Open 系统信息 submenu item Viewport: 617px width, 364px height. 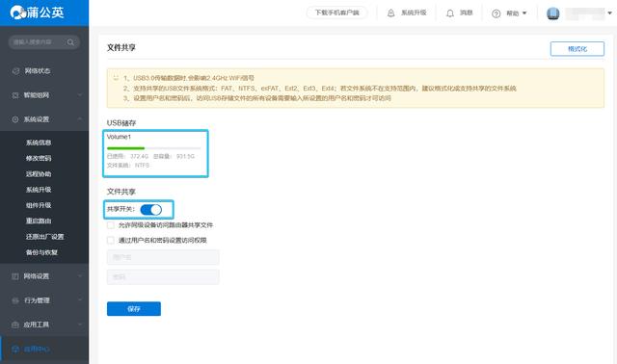[39, 143]
